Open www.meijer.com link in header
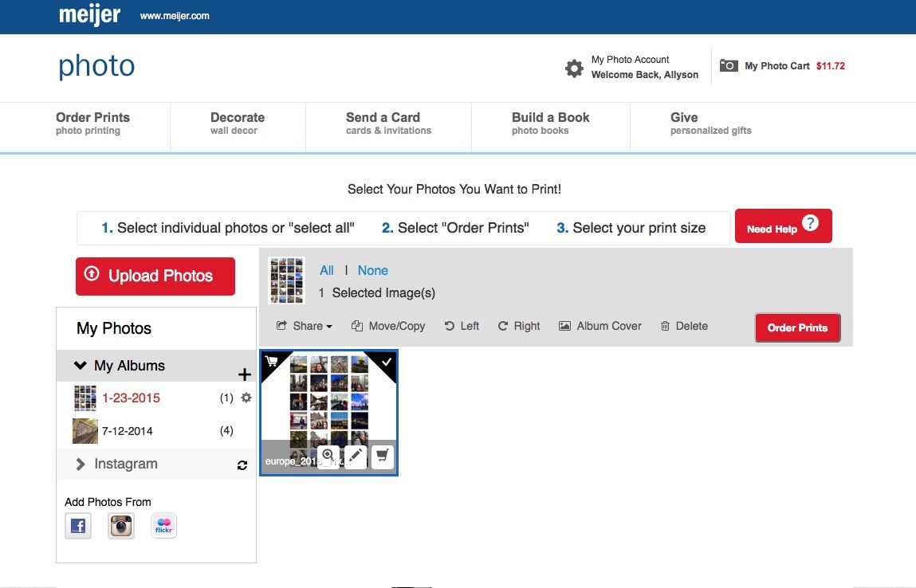Viewport: 916px width, 588px height. pos(175,16)
